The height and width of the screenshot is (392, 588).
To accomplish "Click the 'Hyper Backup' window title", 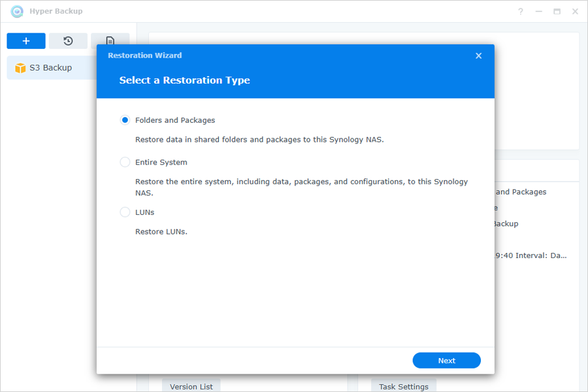I will click(56, 11).
